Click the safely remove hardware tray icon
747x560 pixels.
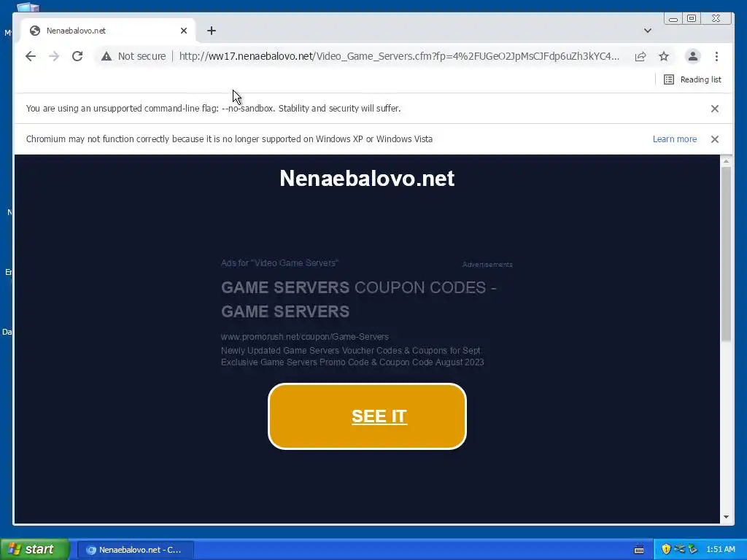(692, 549)
